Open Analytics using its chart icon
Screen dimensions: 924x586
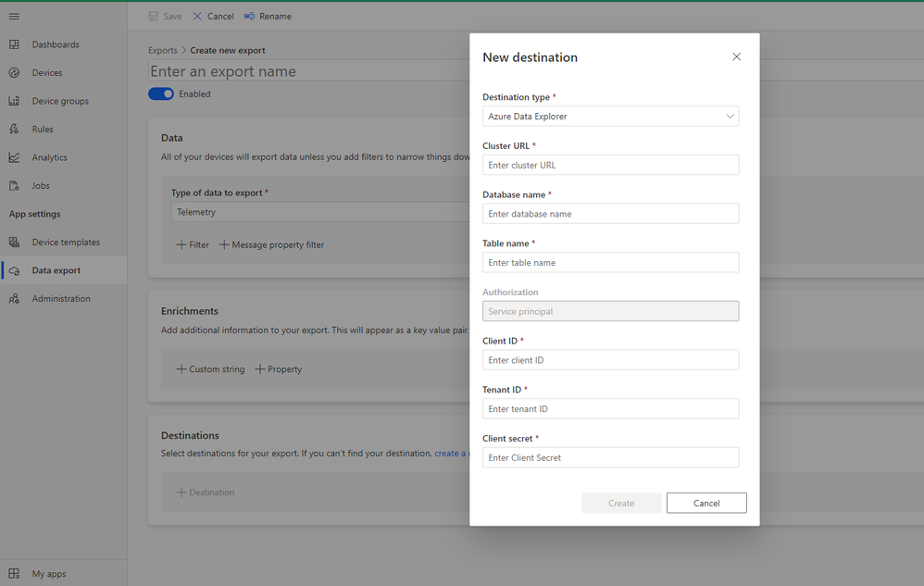click(14, 157)
